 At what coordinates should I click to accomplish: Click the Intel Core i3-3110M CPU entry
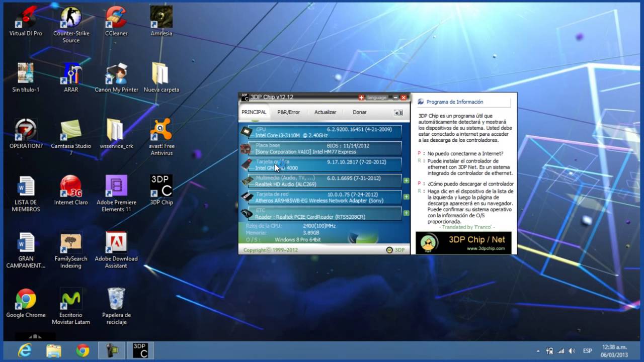(x=326, y=132)
